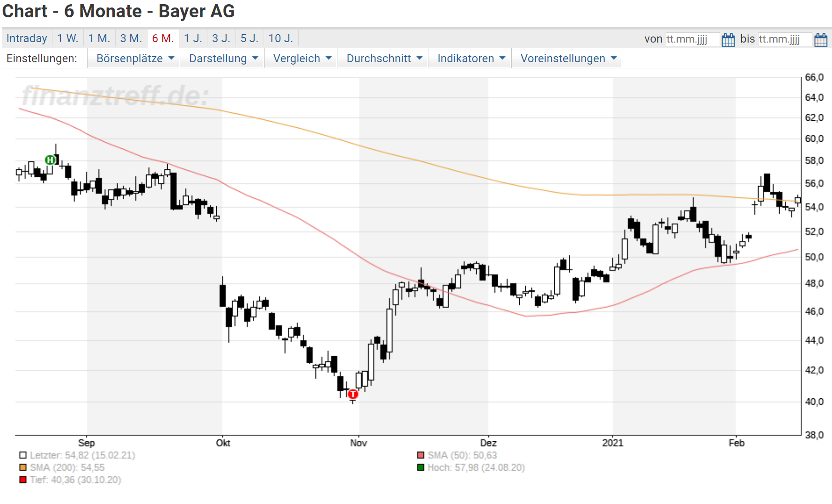Click the 'Dez' x-axis label
Screen dimensions: 832x504
tap(488, 443)
